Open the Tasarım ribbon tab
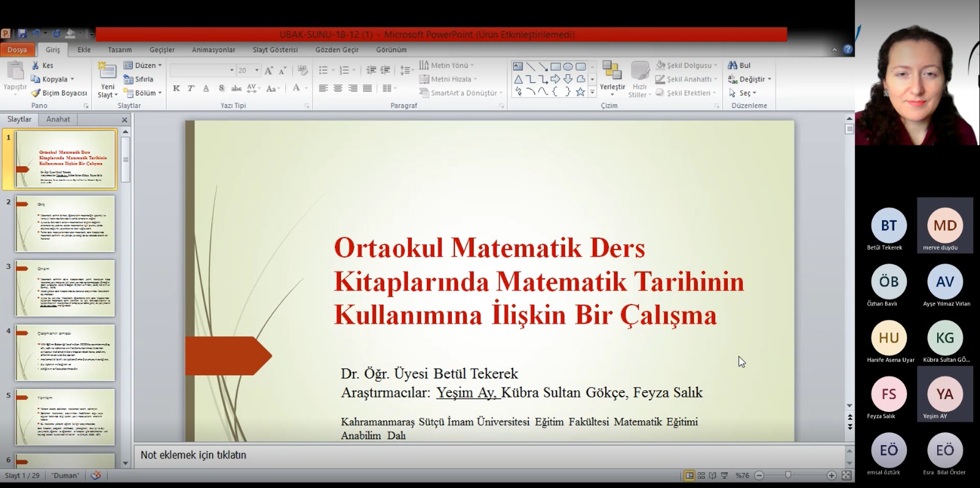Screen dimensions: 980x488 coord(119,50)
